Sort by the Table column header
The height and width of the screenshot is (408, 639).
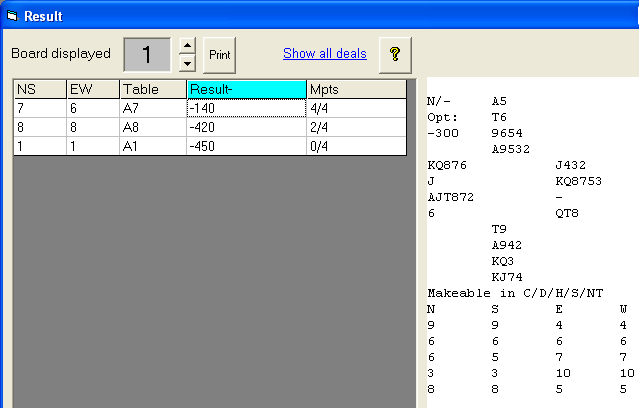click(153, 89)
